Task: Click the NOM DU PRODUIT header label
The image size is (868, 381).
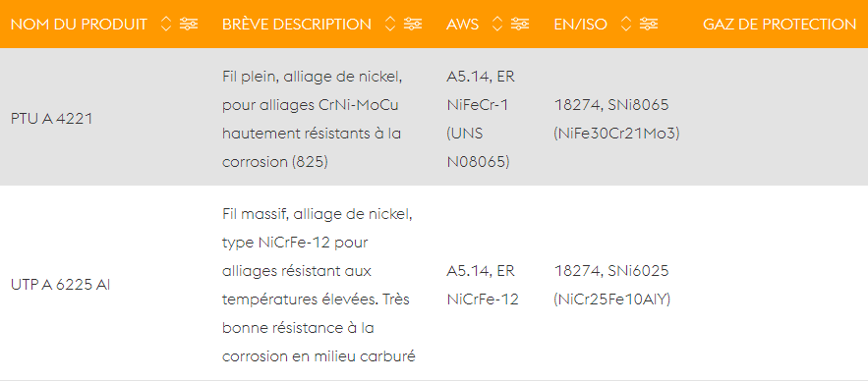Action: tap(80, 25)
